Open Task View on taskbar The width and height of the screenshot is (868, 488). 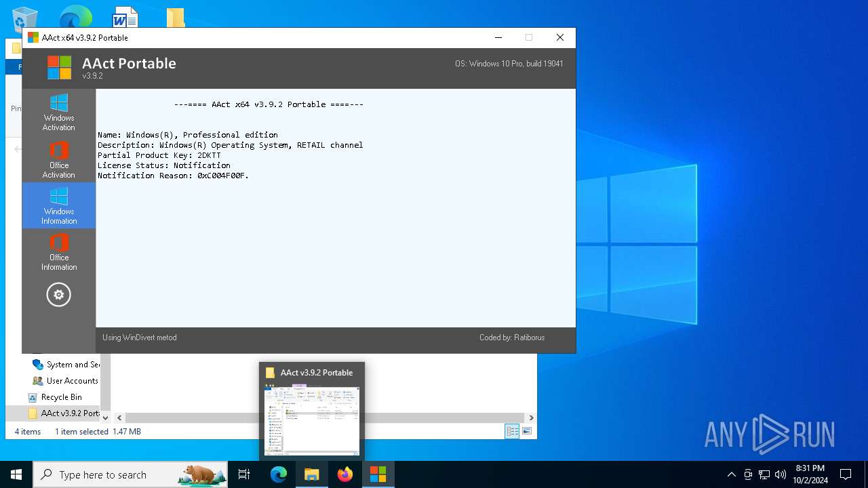(x=244, y=474)
